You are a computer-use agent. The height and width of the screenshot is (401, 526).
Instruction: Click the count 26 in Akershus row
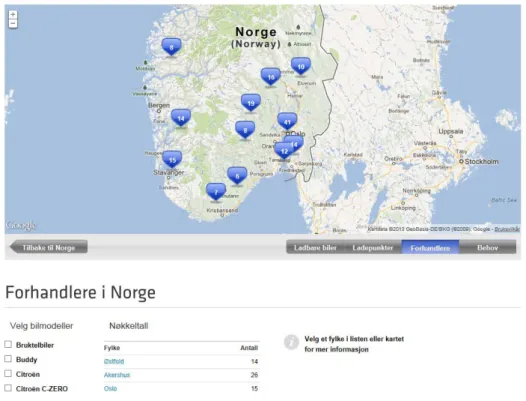254,375
